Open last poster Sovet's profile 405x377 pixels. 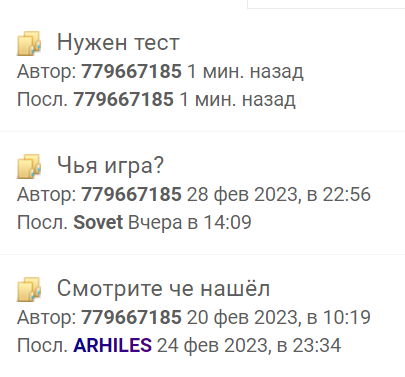click(98, 222)
